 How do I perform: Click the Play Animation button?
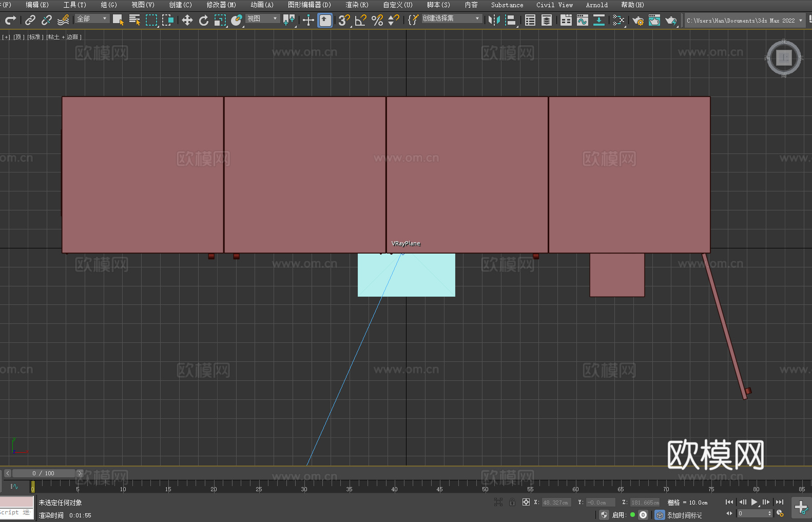tap(754, 502)
